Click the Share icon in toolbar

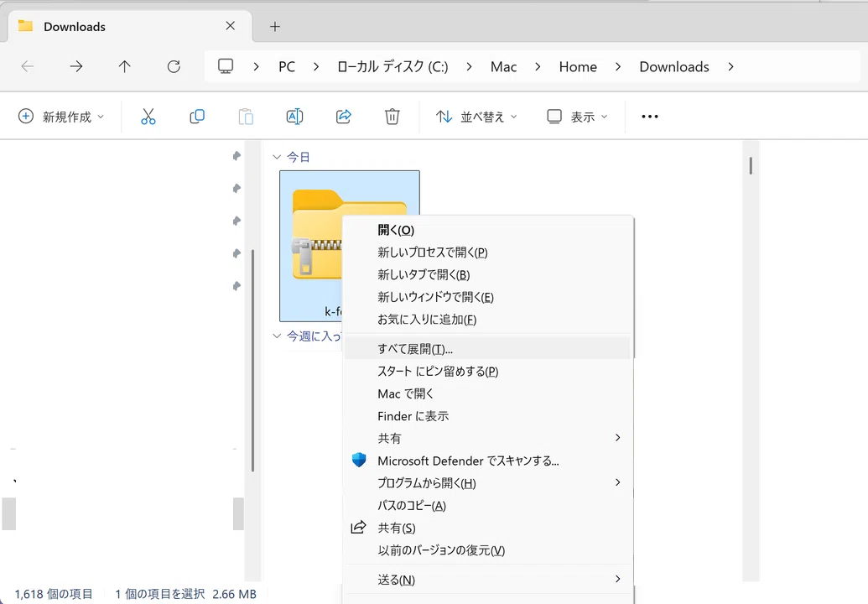[x=344, y=117]
